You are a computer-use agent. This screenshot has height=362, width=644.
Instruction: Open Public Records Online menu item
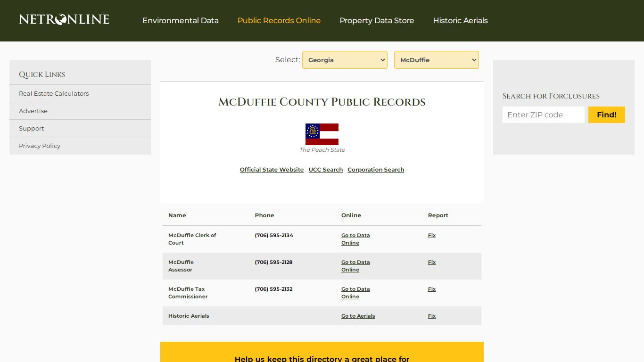[279, 21]
